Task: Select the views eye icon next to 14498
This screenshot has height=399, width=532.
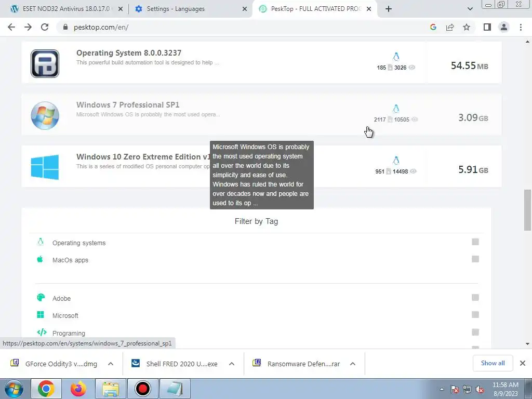Action: [x=413, y=171]
